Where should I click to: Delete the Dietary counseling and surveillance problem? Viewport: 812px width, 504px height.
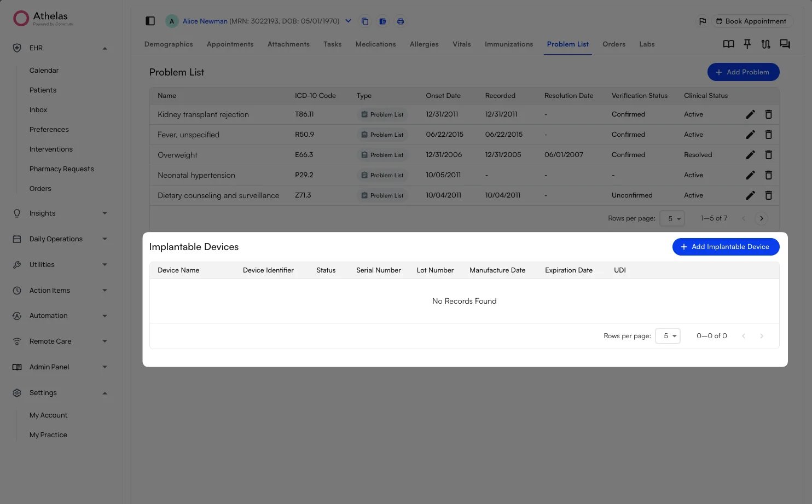pos(768,195)
